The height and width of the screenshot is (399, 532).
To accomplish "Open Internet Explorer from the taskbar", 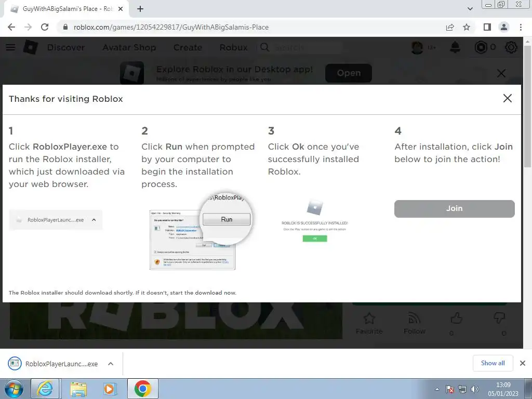I will point(45,389).
